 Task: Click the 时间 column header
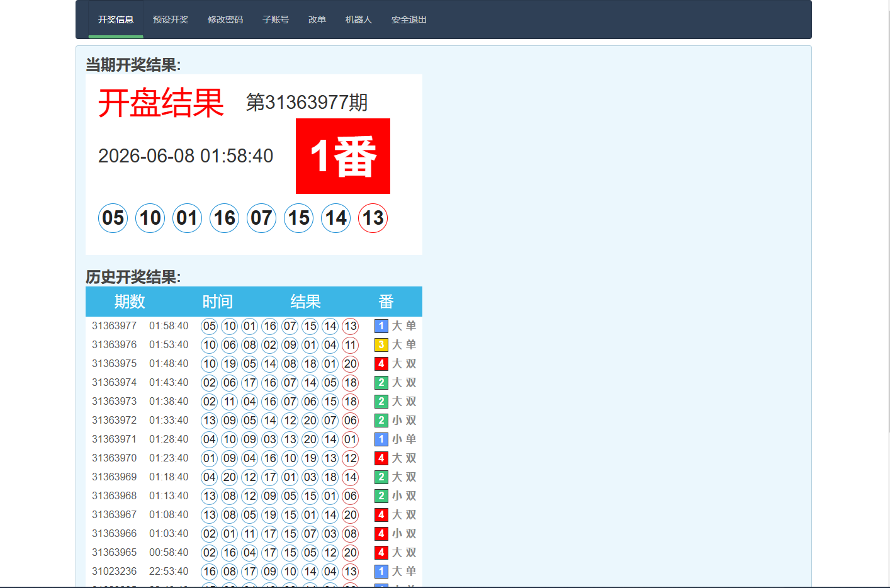[218, 302]
